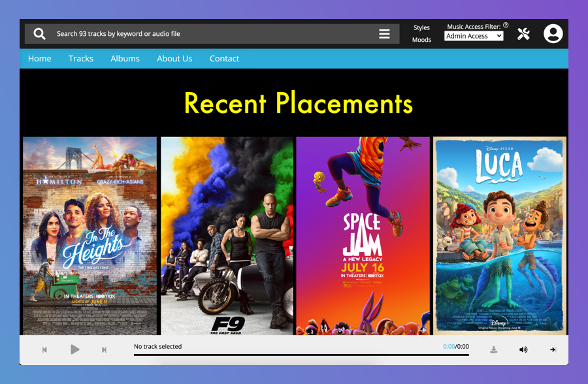Screen dimensions: 588x384
Task: Click the No track selected label
Action: (158, 347)
